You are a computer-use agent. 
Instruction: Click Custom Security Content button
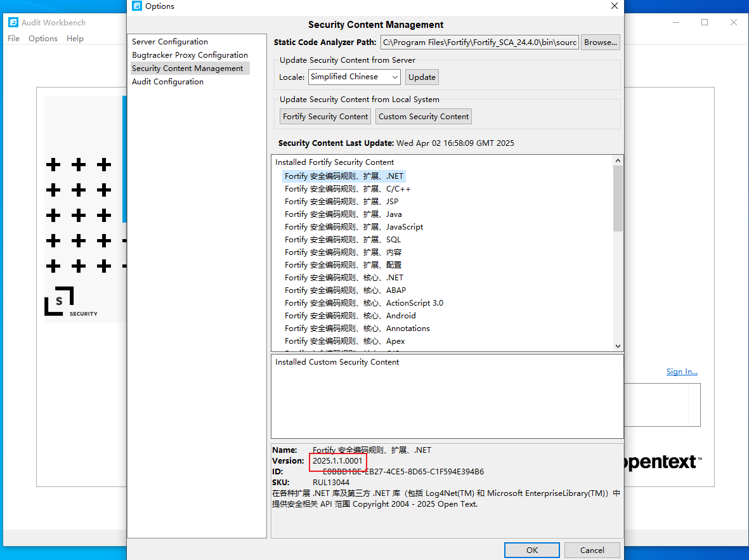click(424, 117)
